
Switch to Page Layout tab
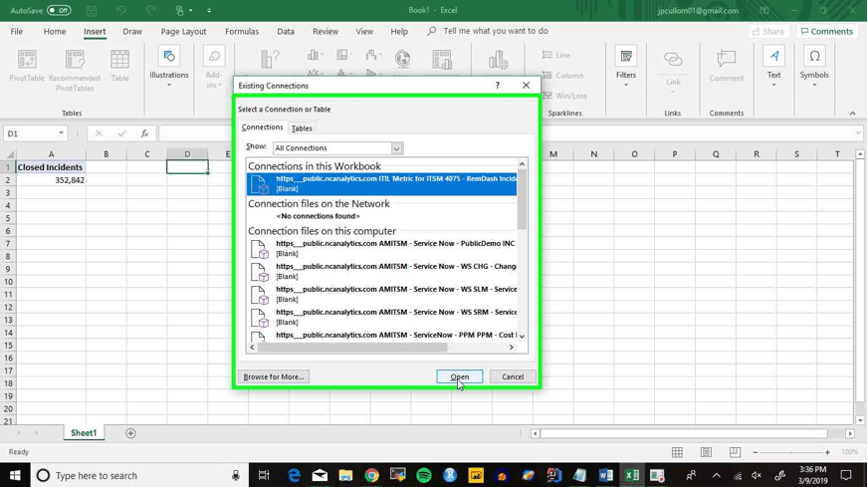pos(183,32)
